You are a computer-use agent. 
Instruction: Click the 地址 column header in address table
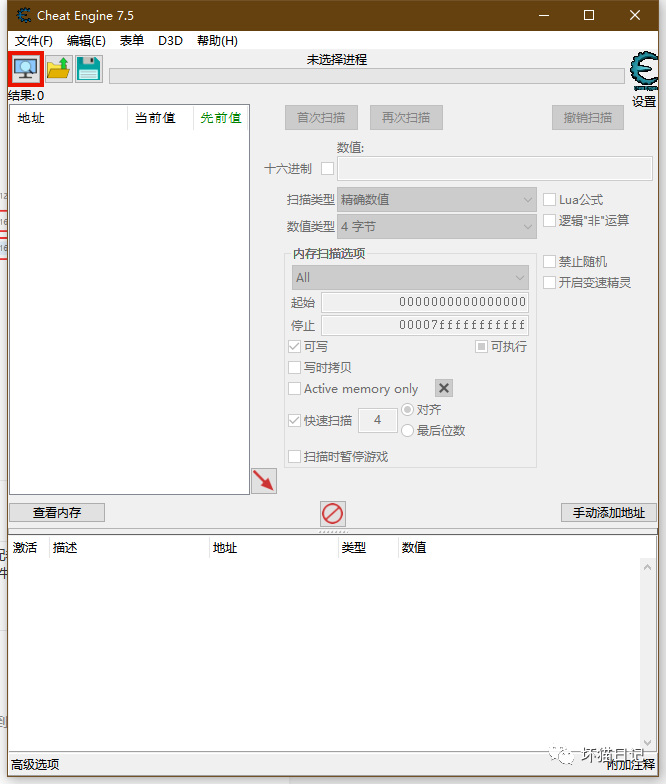274,548
